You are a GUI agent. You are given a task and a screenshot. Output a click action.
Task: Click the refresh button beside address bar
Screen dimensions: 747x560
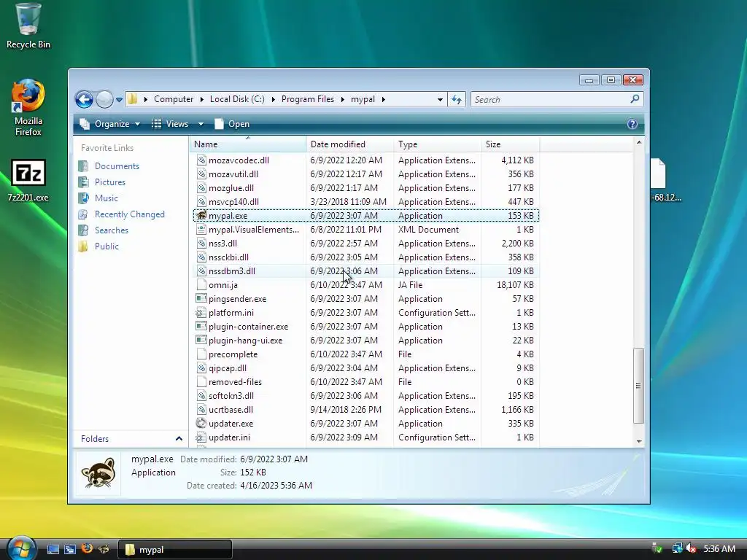(x=457, y=99)
